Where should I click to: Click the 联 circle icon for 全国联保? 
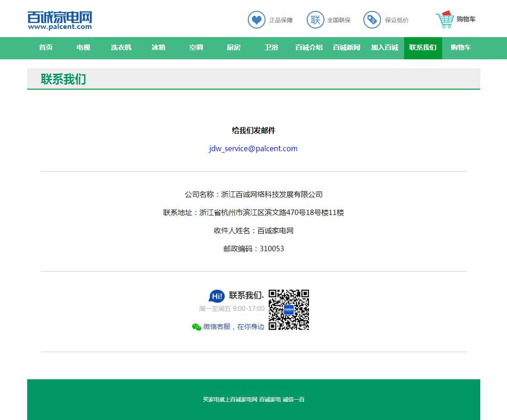[x=315, y=20]
